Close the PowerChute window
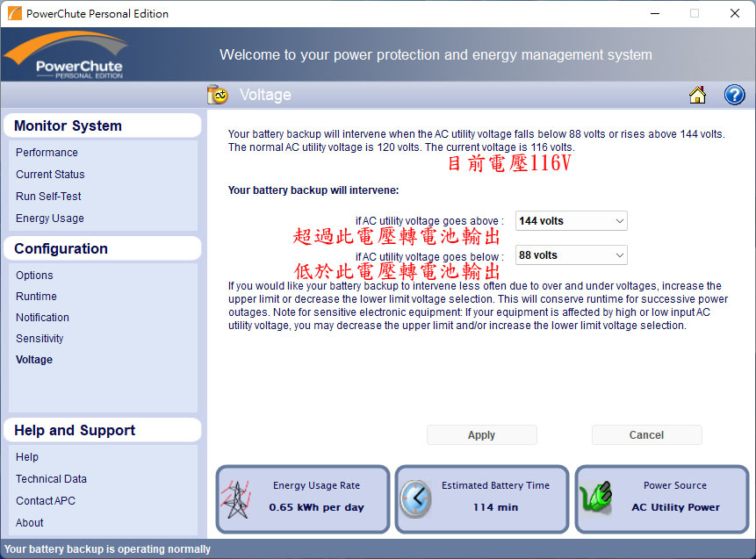The image size is (756, 559). point(735,13)
